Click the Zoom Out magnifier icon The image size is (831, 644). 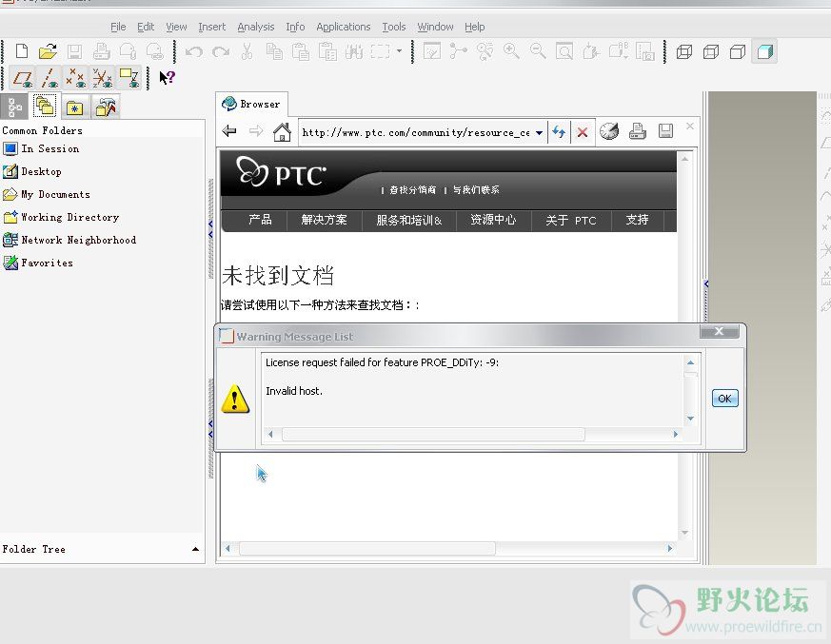538,51
